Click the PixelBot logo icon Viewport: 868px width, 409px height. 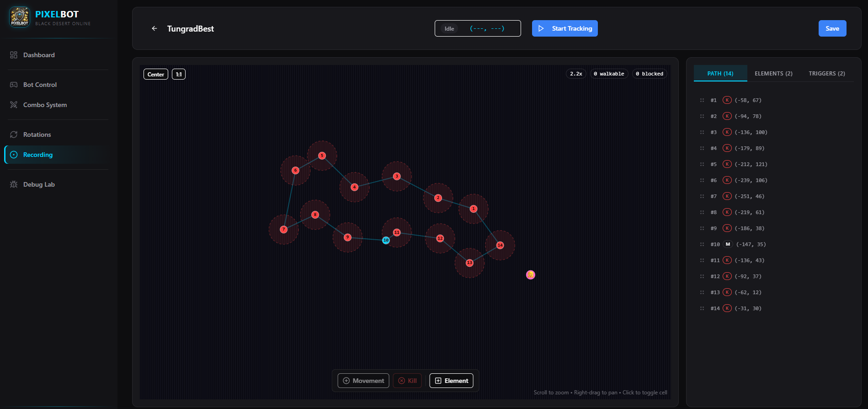click(x=20, y=17)
